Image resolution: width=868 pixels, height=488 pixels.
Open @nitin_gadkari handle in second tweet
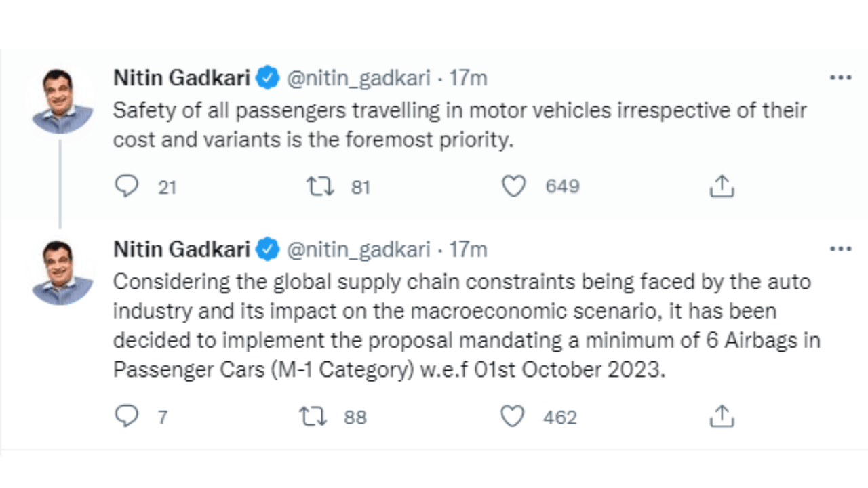[x=359, y=249]
